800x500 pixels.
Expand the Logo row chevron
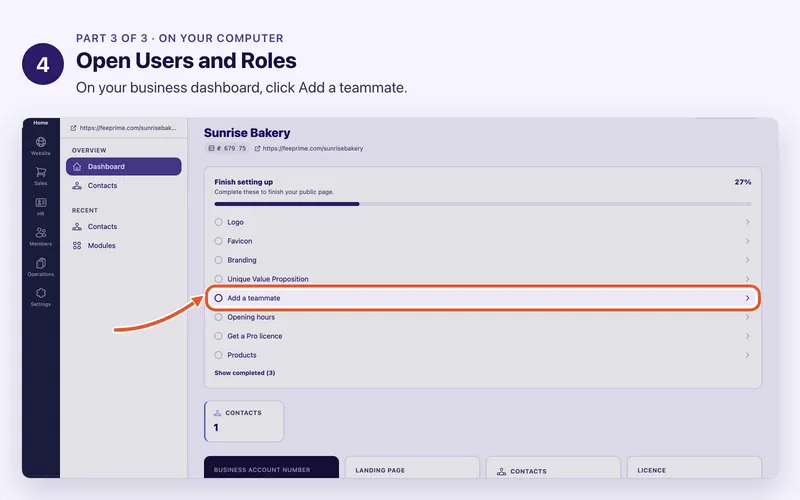(x=747, y=222)
